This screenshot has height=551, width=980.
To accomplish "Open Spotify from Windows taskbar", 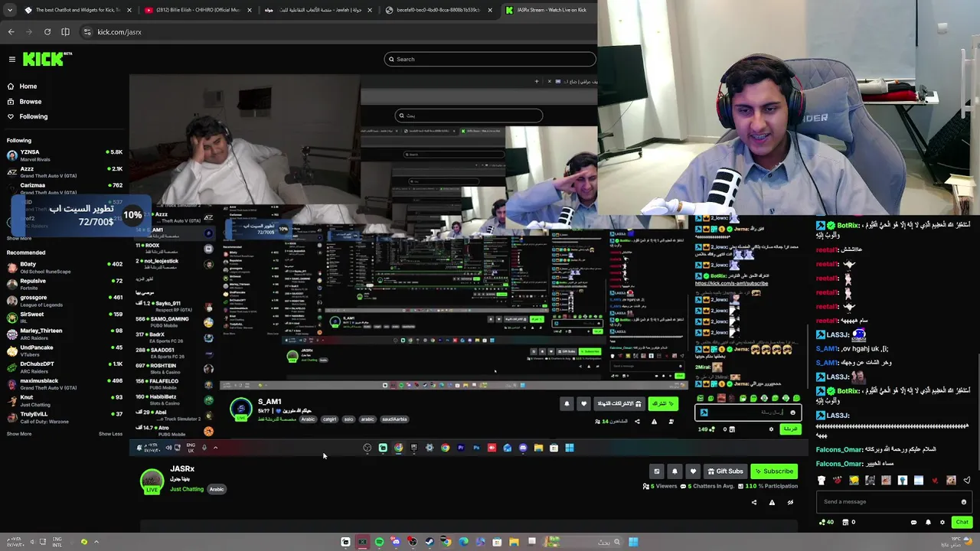I will [379, 542].
